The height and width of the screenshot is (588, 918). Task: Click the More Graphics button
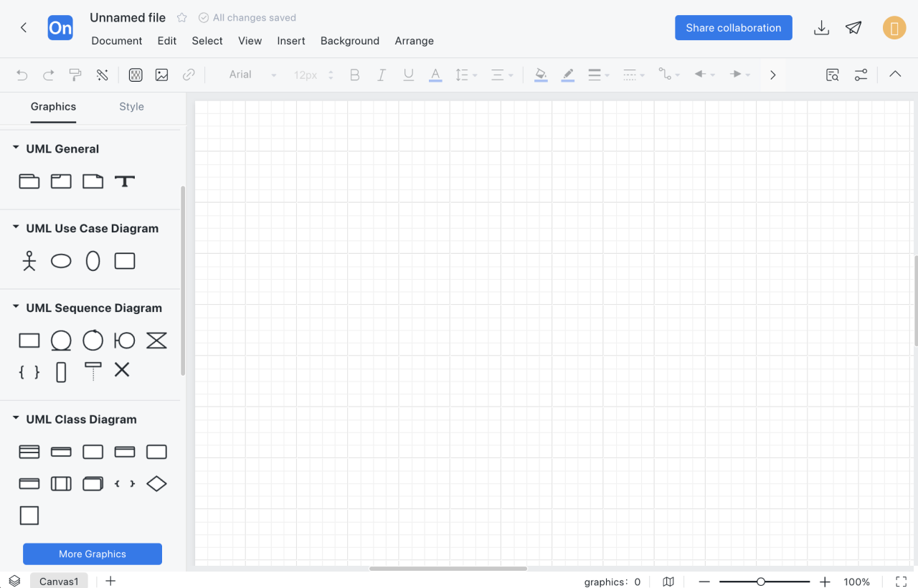[x=93, y=554]
